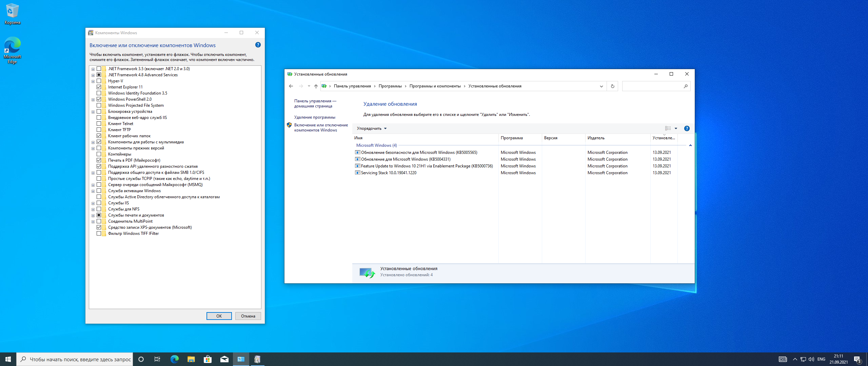Switch to Control Panel taskbar button
Viewport: 868px width, 366px height.
tap(241, 359)
